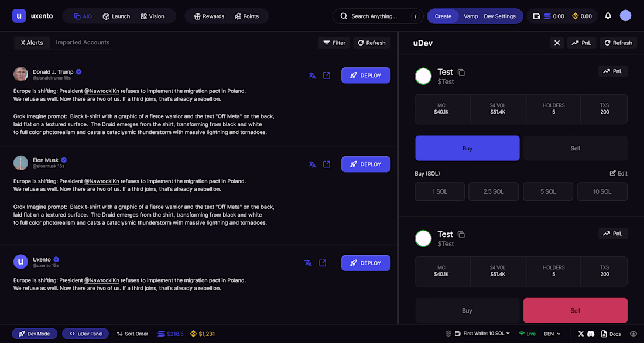Image resolution: width=644 pixels, height=343 pixels.
Task: Select the 2.5 SOL buy amount
Action: (x=494, y=191)
